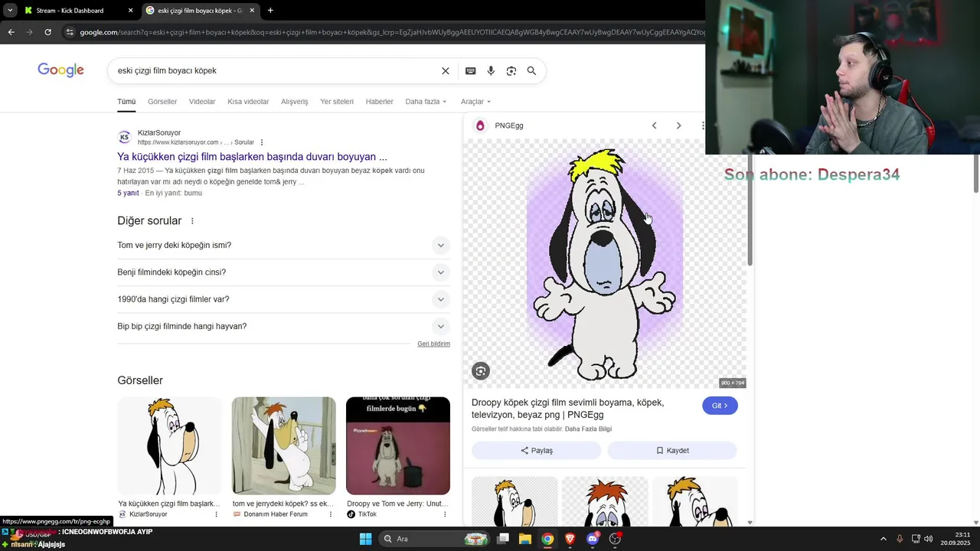Open menu for TikTok image result
Viewport: 980px width, 551px height.
445,514
